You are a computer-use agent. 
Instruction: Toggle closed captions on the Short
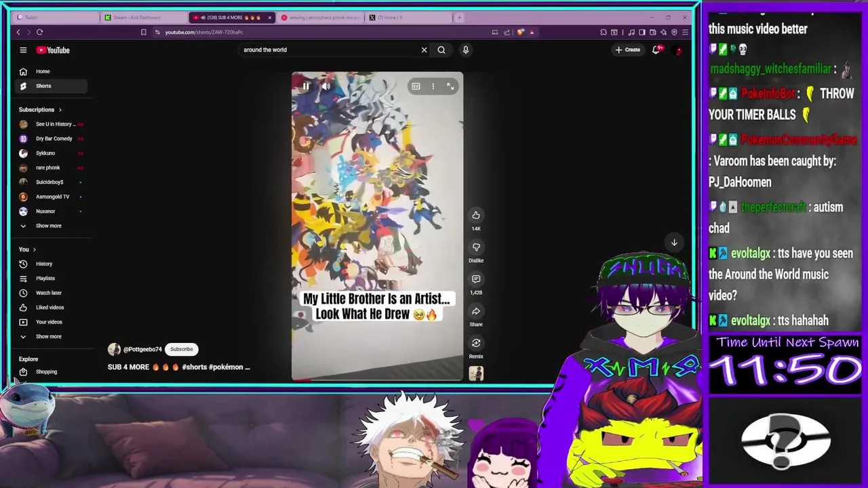[416, 86]
